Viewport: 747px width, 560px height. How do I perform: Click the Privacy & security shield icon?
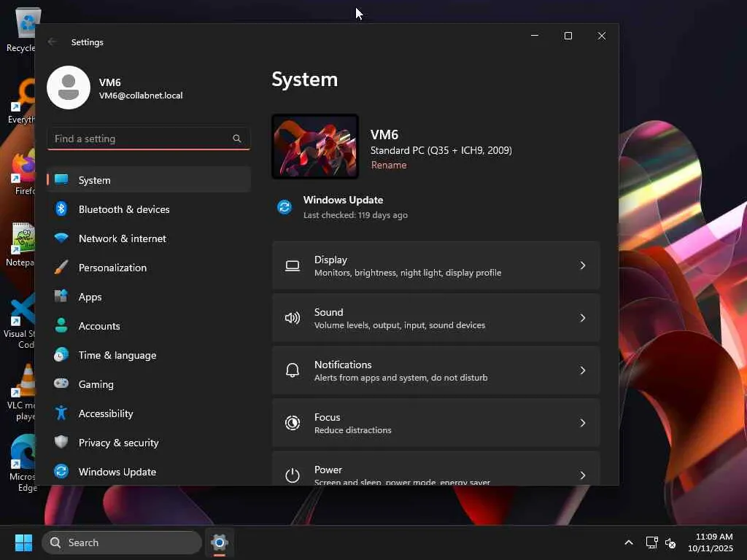click(x=61, y=442)
